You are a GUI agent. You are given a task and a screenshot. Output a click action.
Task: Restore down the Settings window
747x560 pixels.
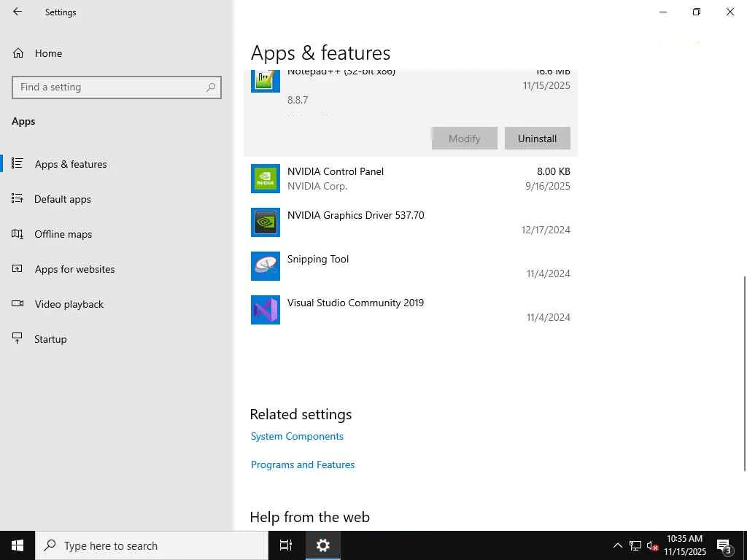[697, 12]
